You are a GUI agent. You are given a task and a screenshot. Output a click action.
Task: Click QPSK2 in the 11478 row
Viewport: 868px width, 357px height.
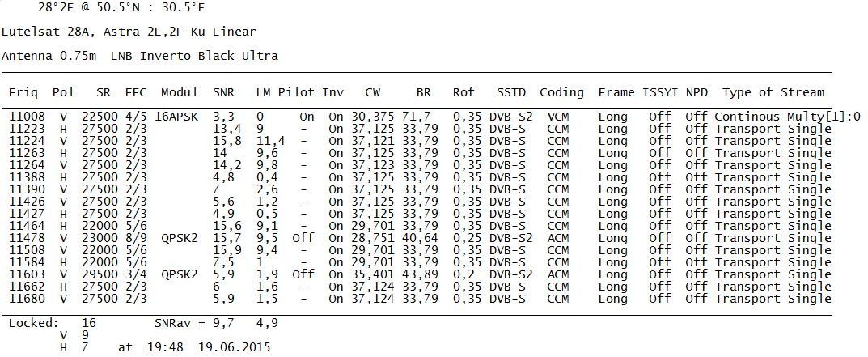tap(180, 238)
